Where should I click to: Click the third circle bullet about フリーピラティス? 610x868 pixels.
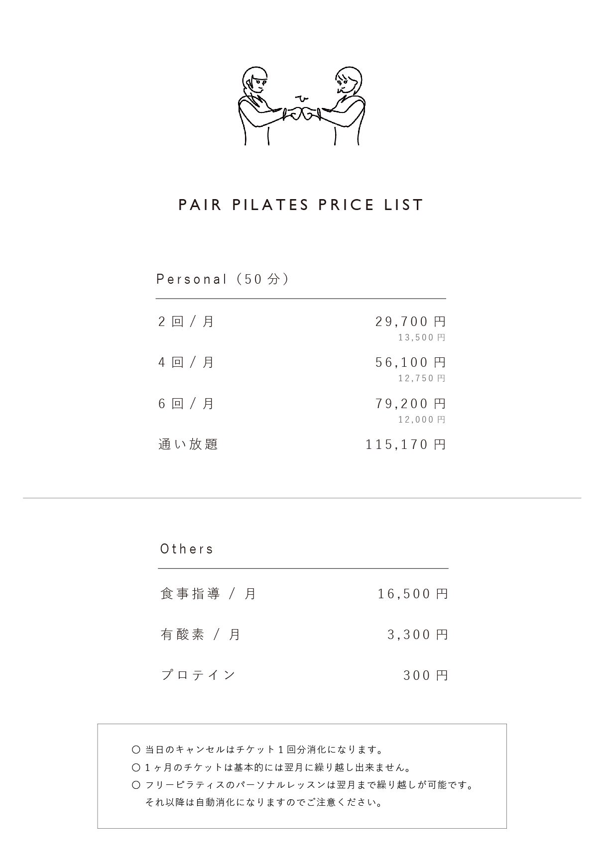[136, 785]
